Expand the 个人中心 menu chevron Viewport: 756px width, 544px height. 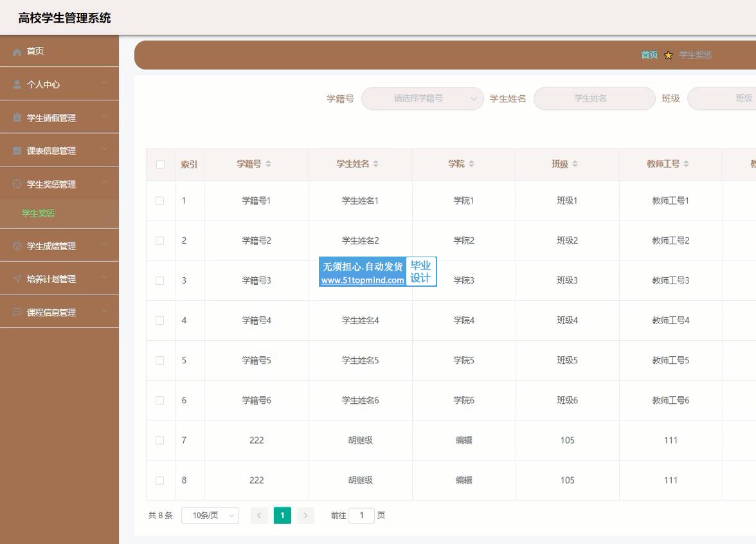point(104,83)
